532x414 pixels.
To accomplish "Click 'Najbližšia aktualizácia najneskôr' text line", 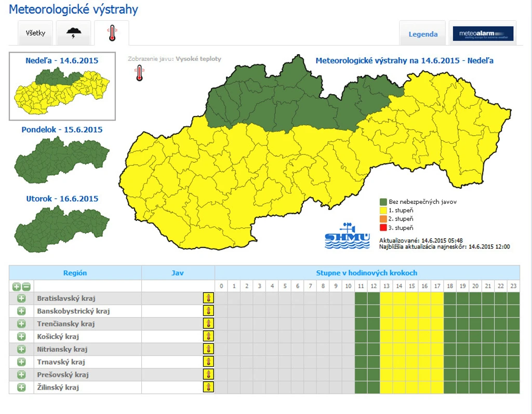I will click(445, 247).
